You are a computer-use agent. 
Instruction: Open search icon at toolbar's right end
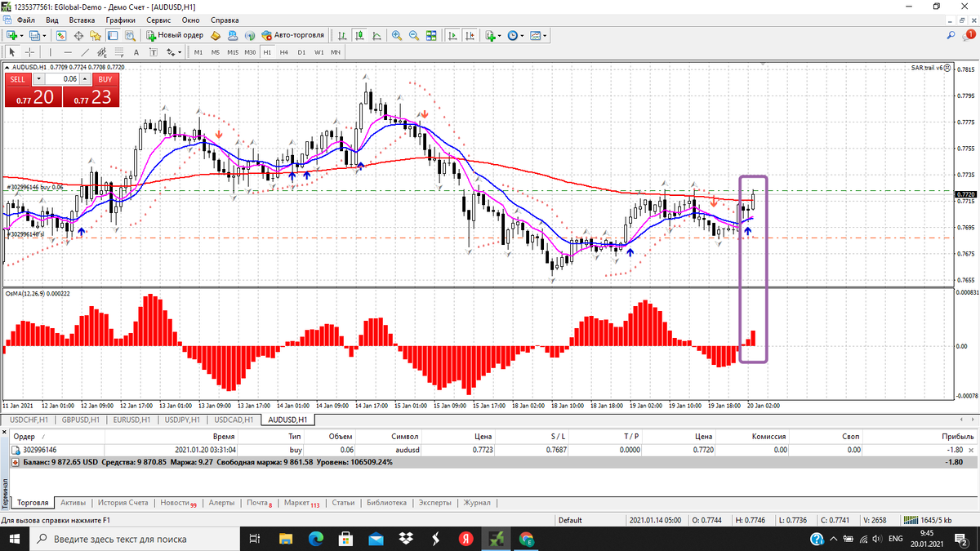[x=951, y=35]
